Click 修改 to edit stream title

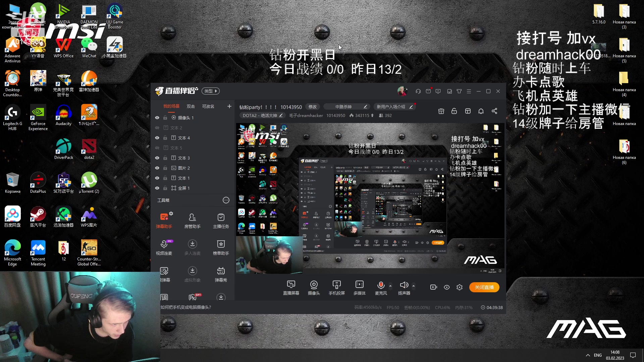[x=313, y=107]
